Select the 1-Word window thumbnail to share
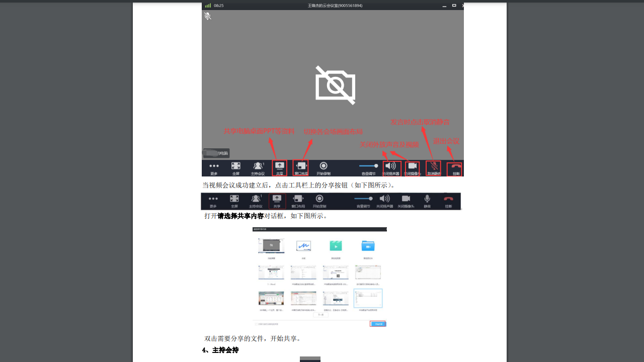644x362 pixels. click(271, 273)
